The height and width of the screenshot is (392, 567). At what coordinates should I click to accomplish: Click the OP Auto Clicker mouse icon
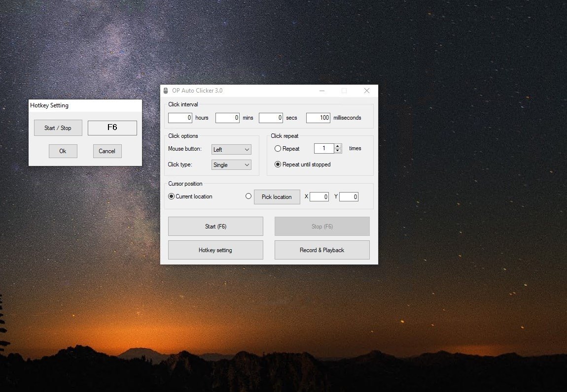point(165,91)
